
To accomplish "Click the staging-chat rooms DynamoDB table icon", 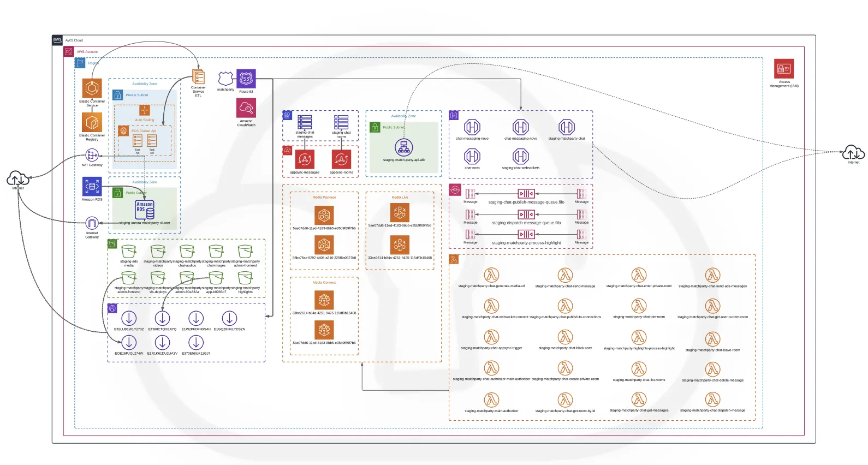I will [341, 122].
